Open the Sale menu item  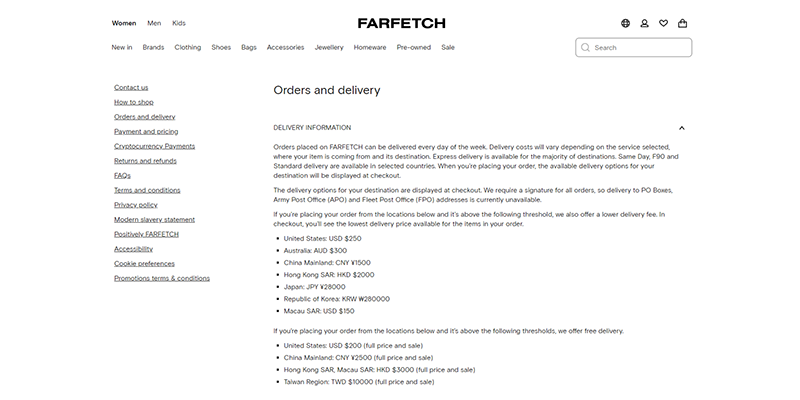448,47
